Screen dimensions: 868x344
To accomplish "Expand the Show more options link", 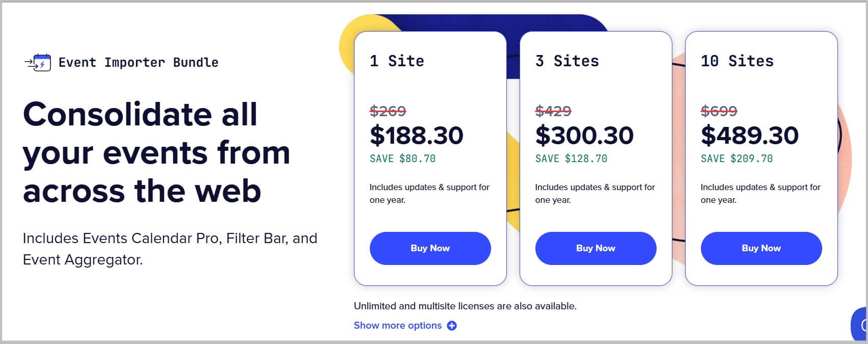I will click(397, 326).
